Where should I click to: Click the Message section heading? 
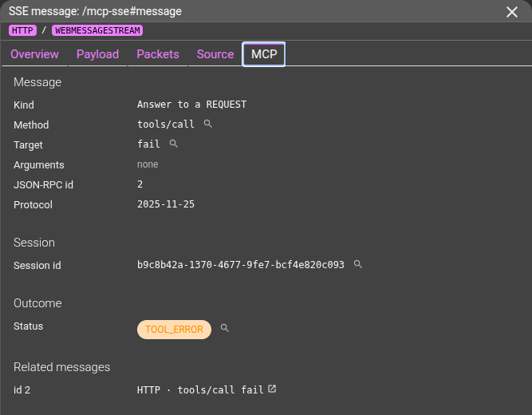37,82
